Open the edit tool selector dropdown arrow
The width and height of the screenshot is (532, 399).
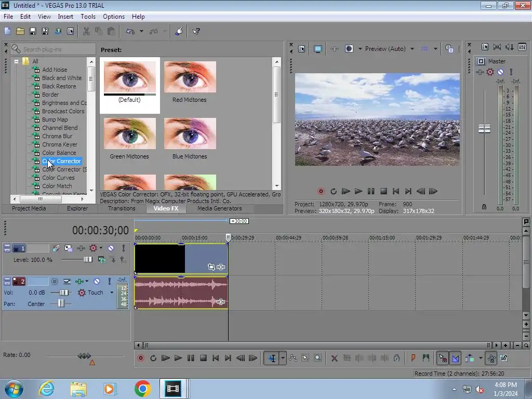pyautogui.click(x=283, y=358)
